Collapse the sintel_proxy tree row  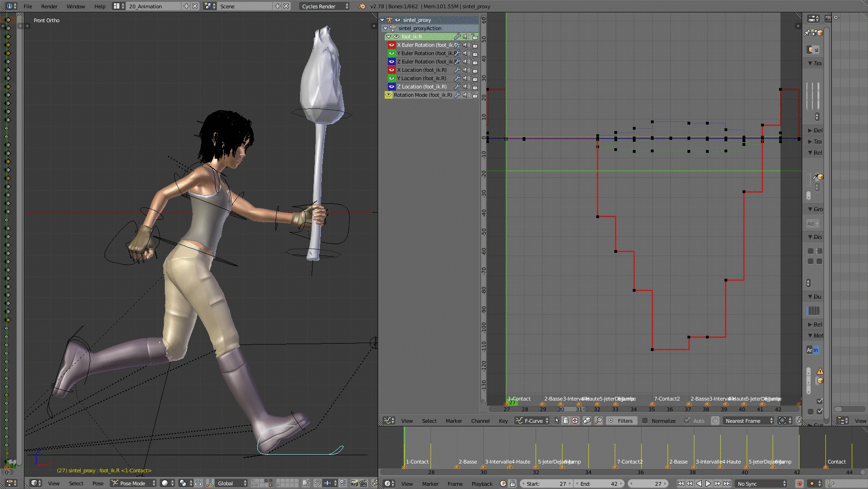click(x=382, y=20)
